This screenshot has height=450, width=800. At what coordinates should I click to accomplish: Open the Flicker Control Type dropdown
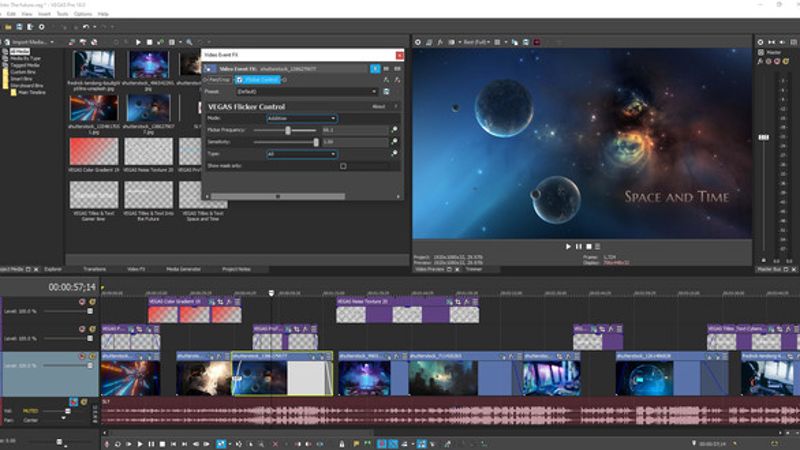coord(302,154)
